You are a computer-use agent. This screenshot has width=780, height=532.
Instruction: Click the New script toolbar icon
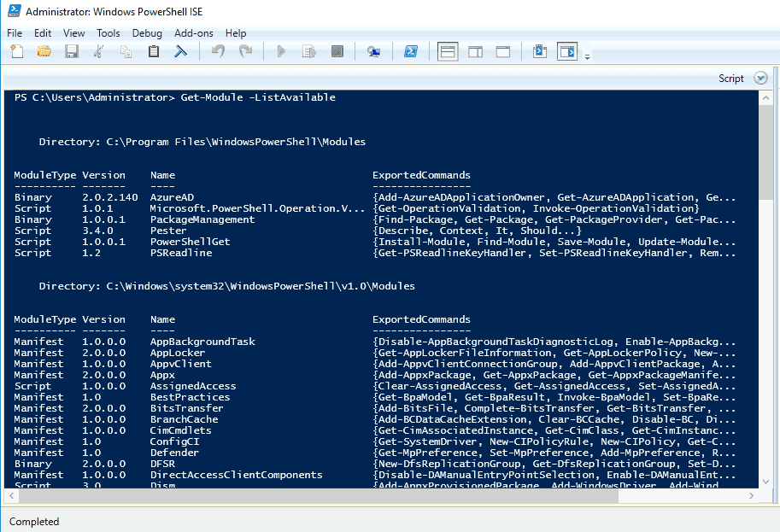(17, 52)
